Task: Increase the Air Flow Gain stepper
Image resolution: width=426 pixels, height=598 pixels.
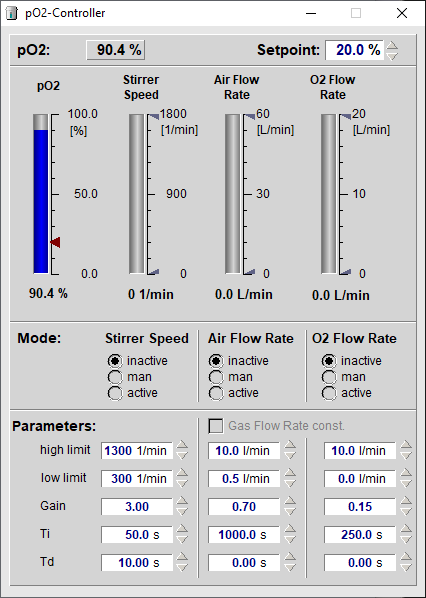Action: point(290,502)
